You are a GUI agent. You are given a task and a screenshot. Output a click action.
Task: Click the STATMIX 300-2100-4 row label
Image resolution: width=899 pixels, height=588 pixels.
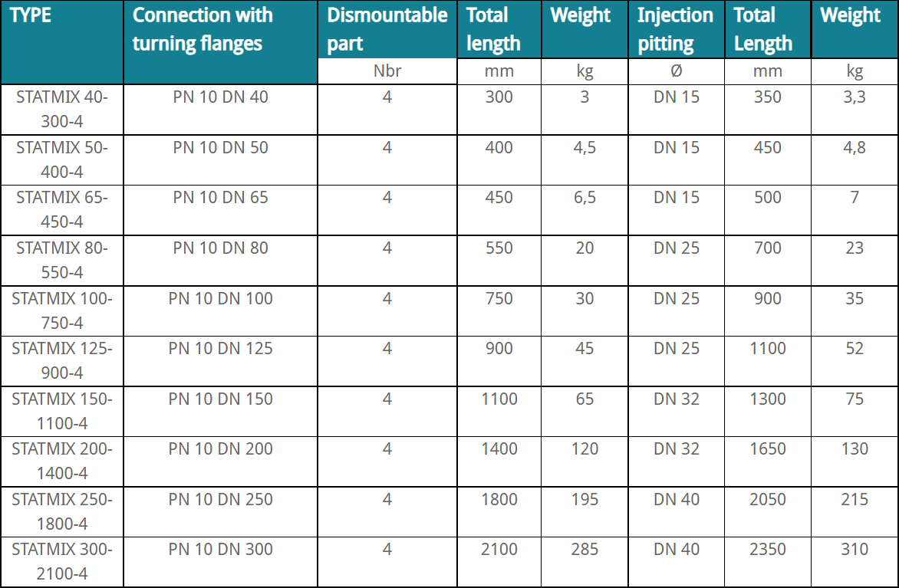point(62,561)
